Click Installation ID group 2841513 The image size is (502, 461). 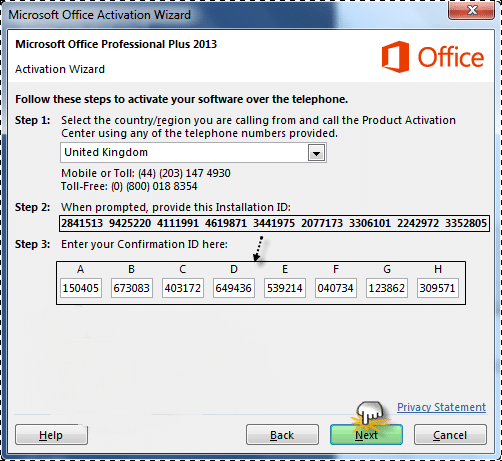point(82,223)
